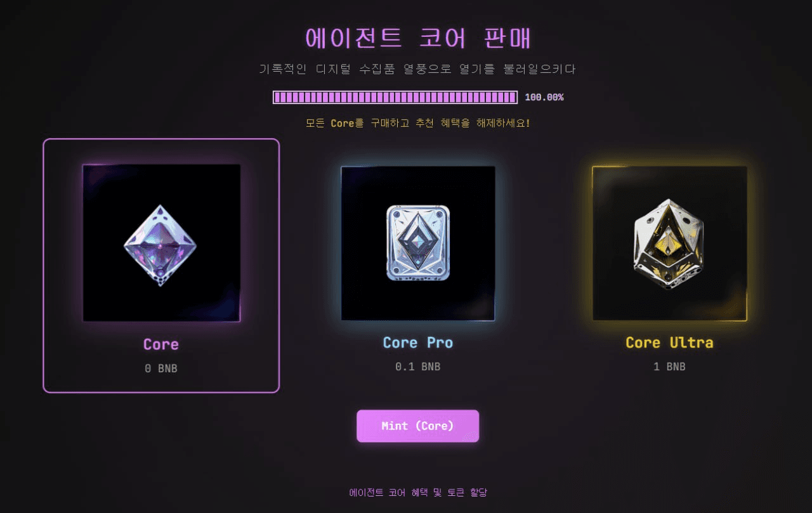Click the Mint (Core) button
Screen dimensions: 812x513
417,426
